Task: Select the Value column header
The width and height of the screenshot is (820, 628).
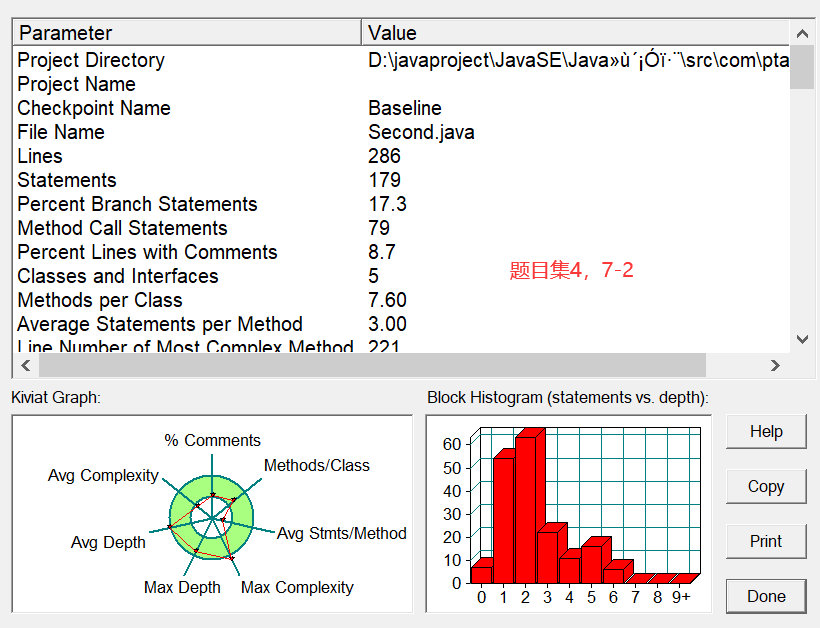Action: click(x=575, y=33)
